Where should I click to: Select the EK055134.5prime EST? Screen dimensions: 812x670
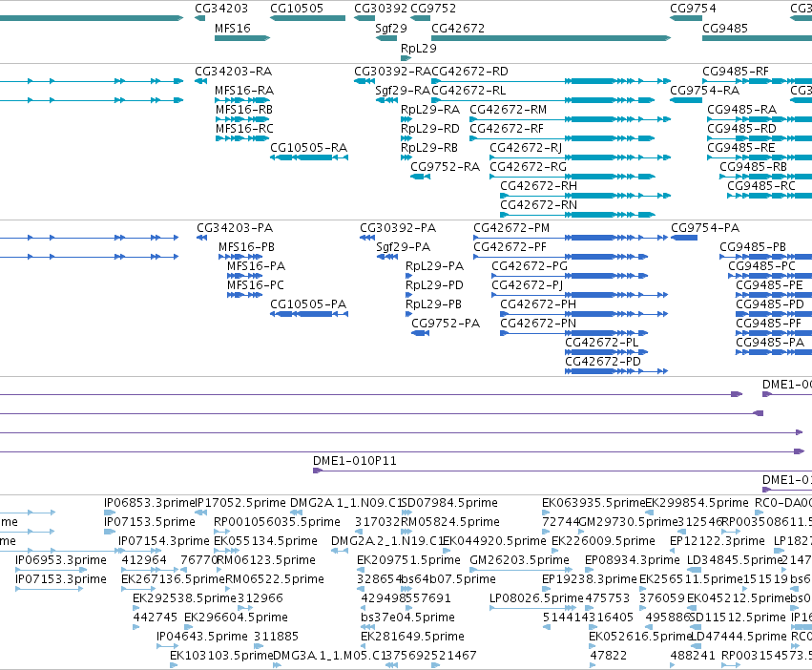click(x=265, y=541)
